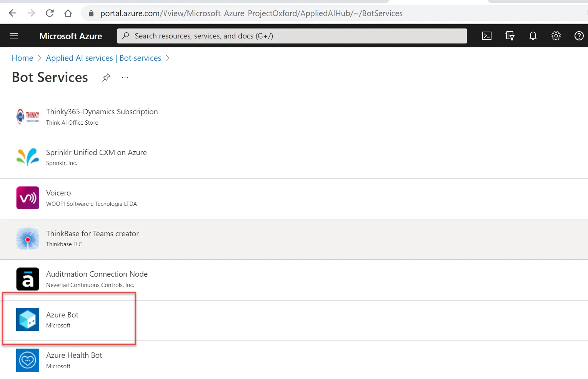Click the Azure Bot cube icon
This screenshot has height=379, width=588.
click(28, 319)
